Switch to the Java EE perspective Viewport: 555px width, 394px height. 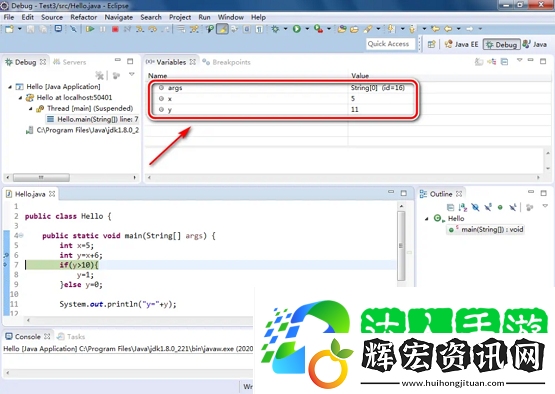pos(461,44)
